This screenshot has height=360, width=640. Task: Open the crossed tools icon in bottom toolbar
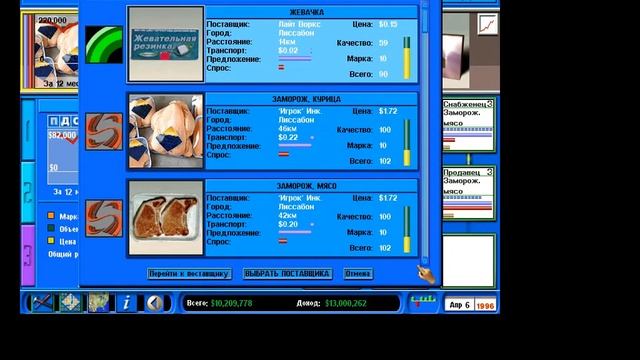point(42,303)
